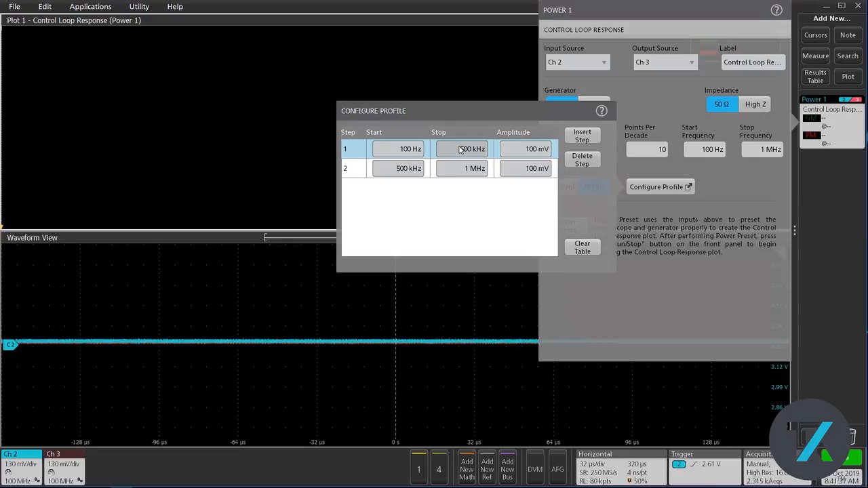
Task: Open the AFG generator panel
Action: click(557, 469)
